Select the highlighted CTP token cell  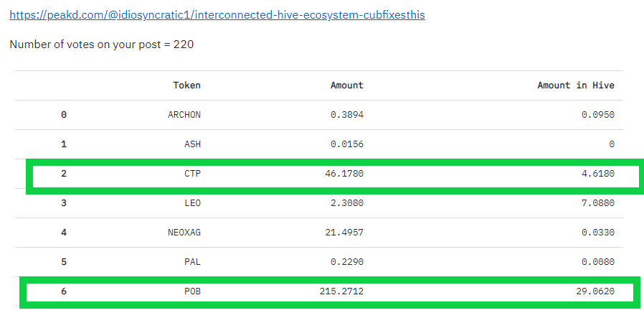coord(192,174)
